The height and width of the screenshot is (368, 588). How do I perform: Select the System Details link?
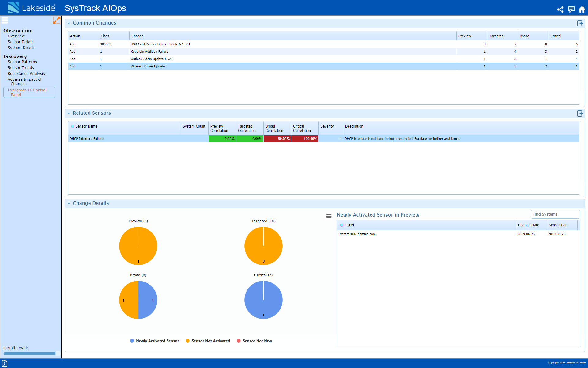tap(21, 48)
